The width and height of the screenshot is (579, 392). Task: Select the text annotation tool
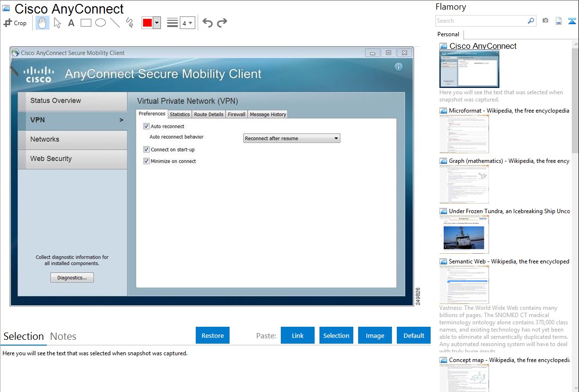[71, 23]
